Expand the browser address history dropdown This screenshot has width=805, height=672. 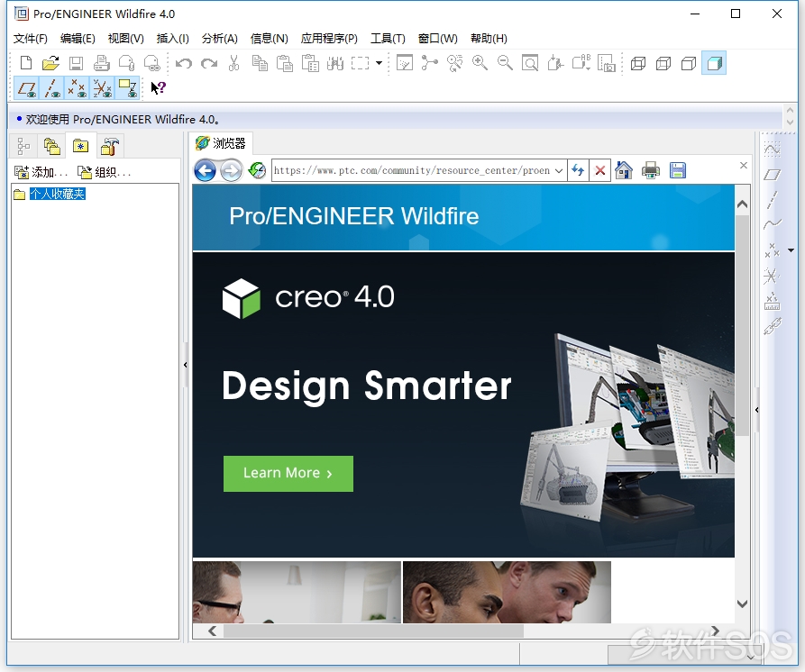click(559, 170)
